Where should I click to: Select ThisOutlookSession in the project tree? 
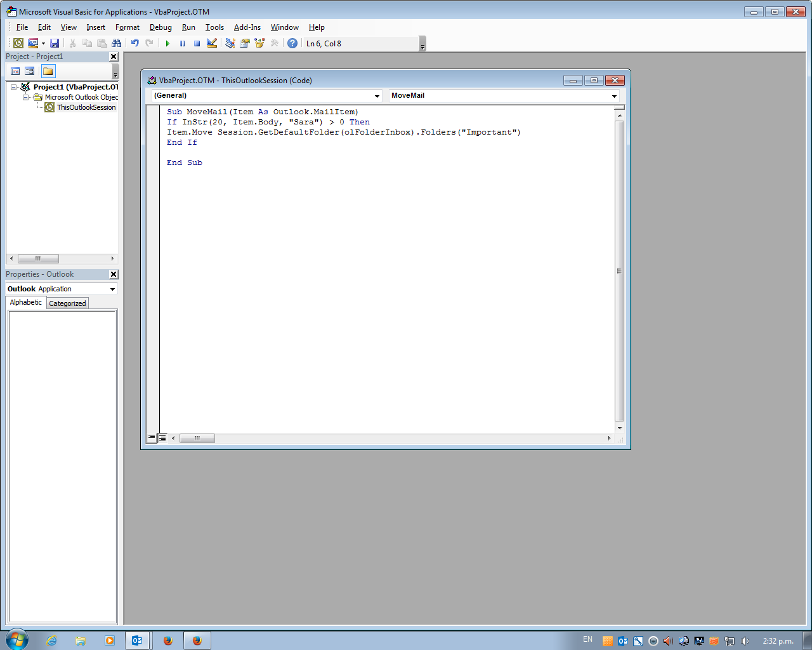(86, 107)
